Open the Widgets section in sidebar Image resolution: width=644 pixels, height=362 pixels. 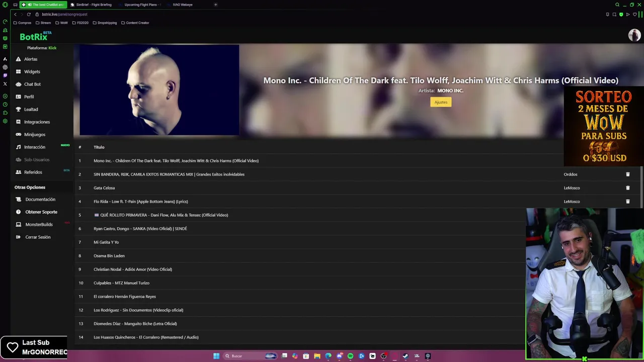[x=32, y=71]
